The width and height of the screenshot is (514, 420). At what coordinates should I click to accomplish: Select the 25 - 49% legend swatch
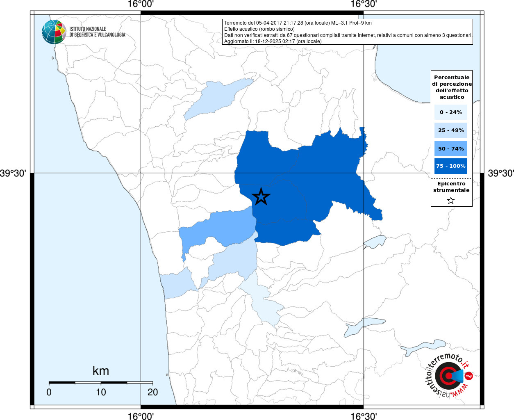451,130
